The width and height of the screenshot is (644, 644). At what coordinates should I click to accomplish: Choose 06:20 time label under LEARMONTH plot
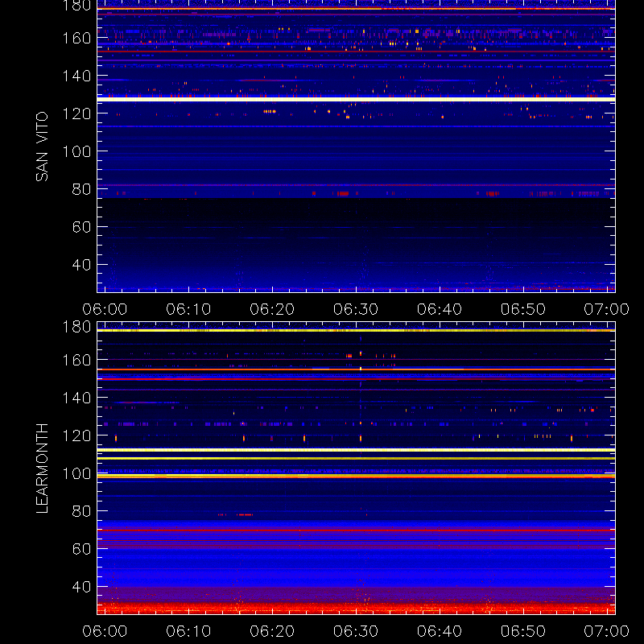click(x=272, y=631)
